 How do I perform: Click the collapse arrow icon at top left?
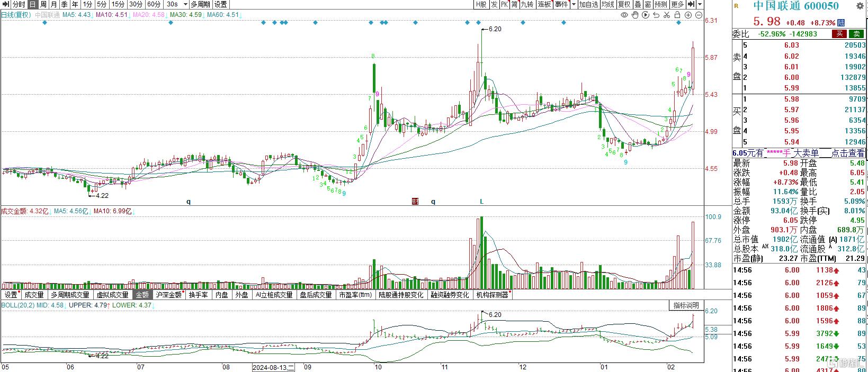pos(5,4)
